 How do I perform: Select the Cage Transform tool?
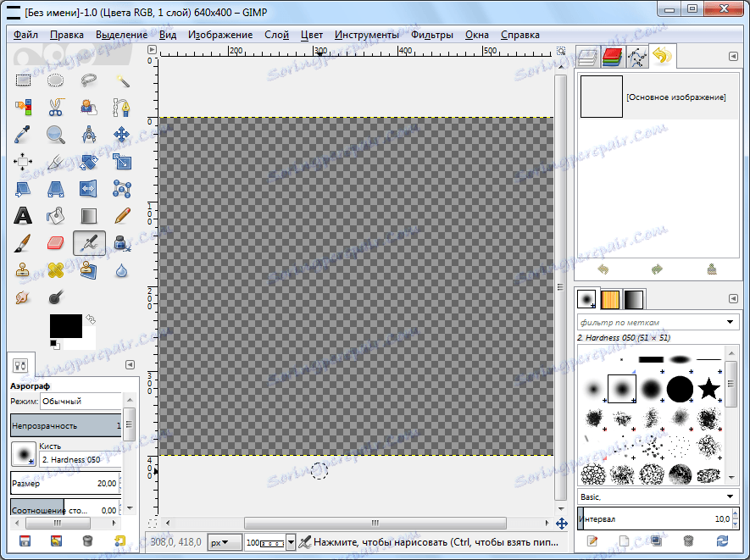pyautogui.click(x=122, y=189)
